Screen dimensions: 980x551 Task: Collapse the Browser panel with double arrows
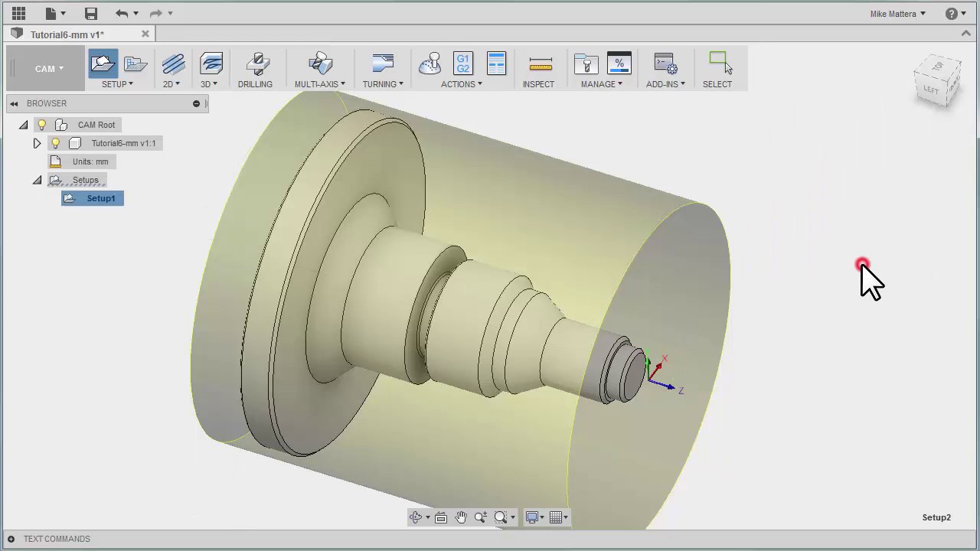tap(14, 103)
